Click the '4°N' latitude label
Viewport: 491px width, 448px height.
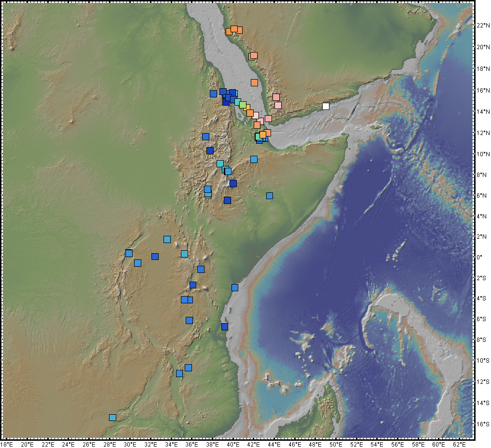[482, 217]
